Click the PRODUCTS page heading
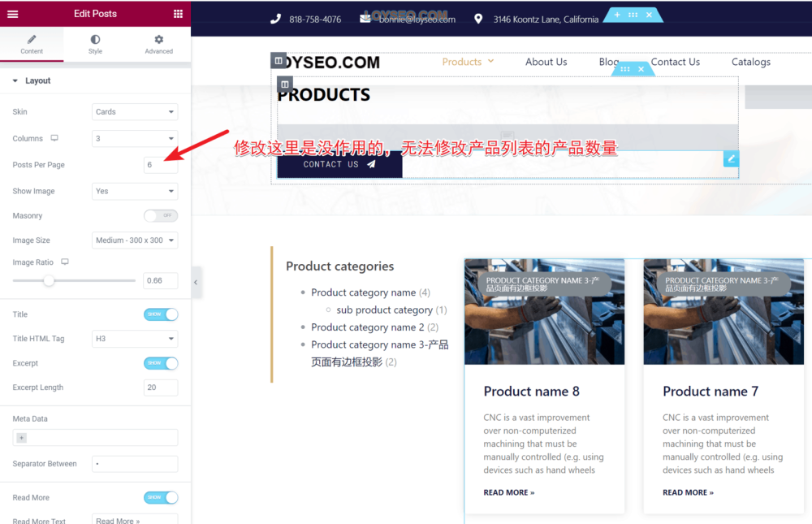This screenshot has height=524, width=812. click(324, 95)
